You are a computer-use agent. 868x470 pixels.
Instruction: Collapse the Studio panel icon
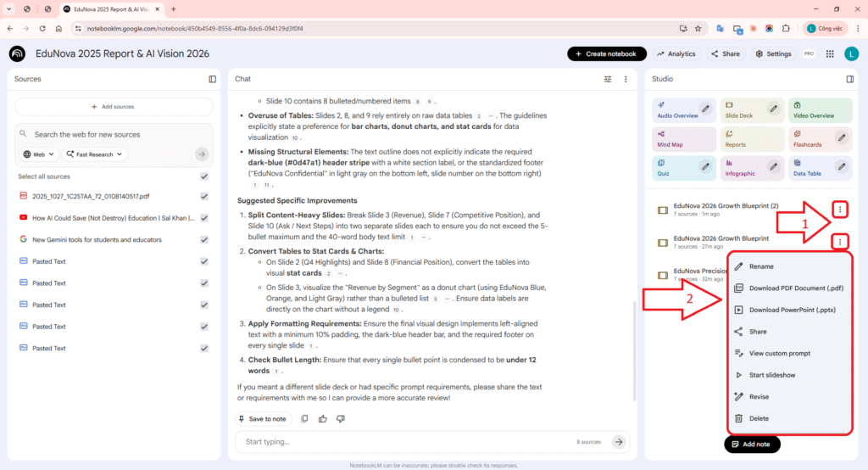click(850, 79)
